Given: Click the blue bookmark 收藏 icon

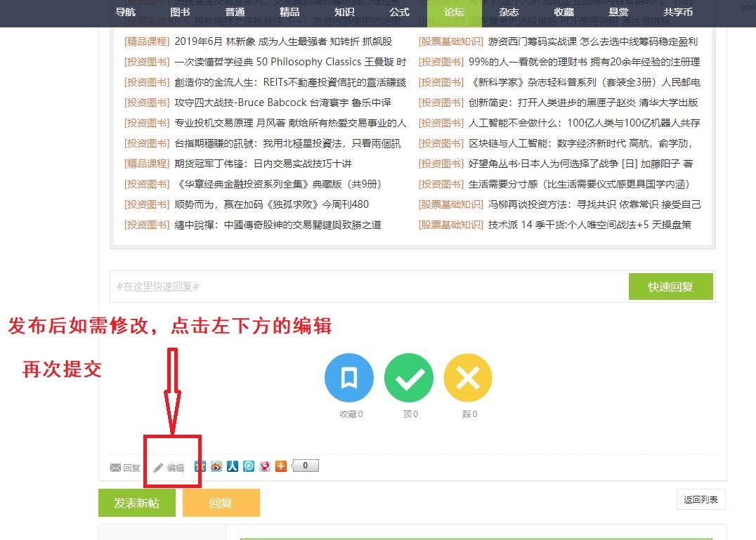Looking at the screenshot, I should [348, 378].
